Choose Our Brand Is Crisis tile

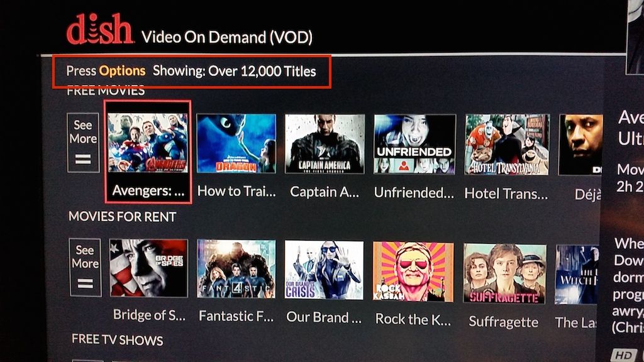coord(324,270)
